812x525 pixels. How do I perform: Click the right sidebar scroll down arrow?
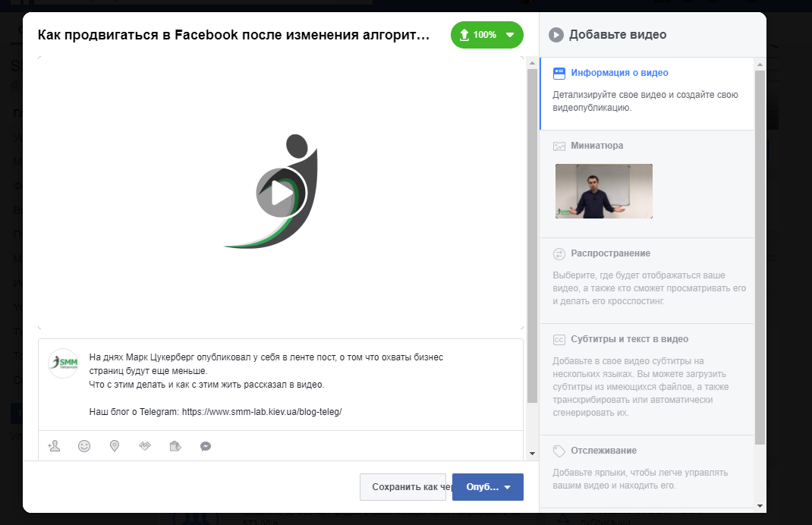pos(760,506)
